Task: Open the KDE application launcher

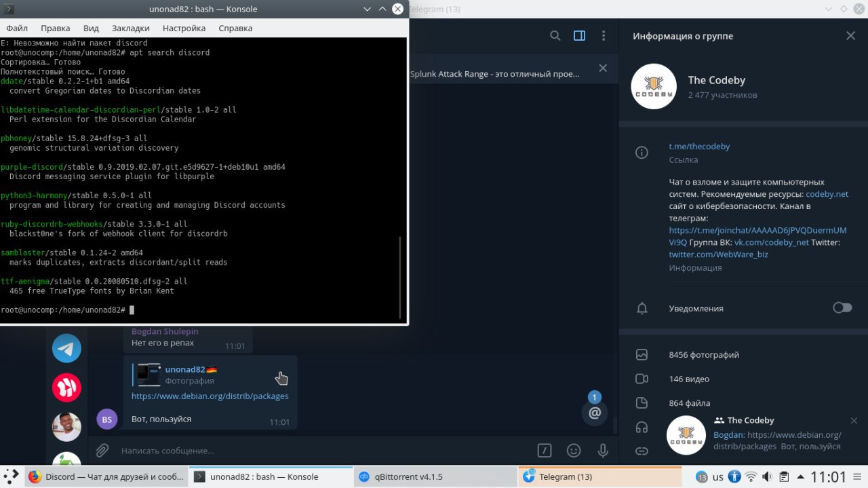Action: 11,476
